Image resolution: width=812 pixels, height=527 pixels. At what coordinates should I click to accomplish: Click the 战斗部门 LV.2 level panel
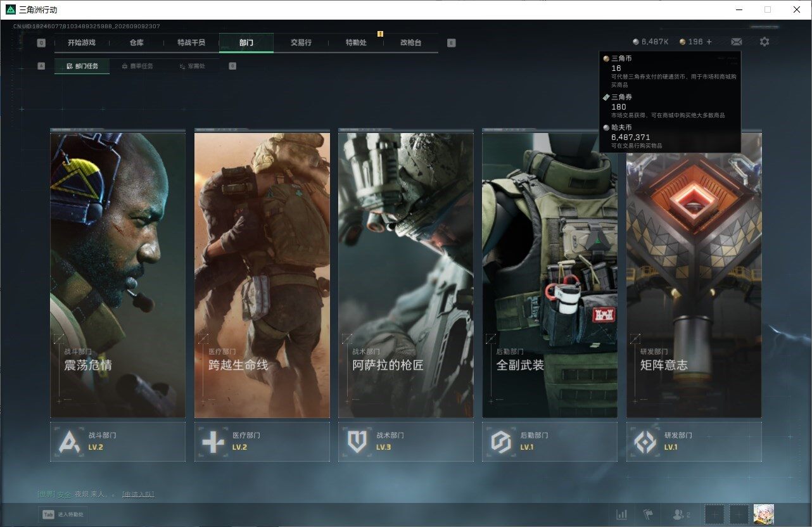tap(118, 441)
